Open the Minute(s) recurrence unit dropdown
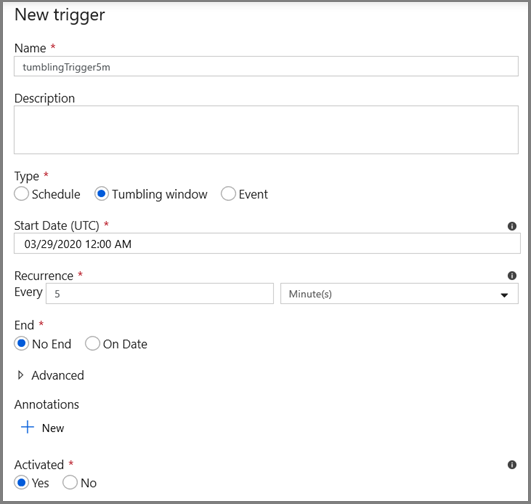This screenshot has width=531, height=504. click(x=399, y=294)
